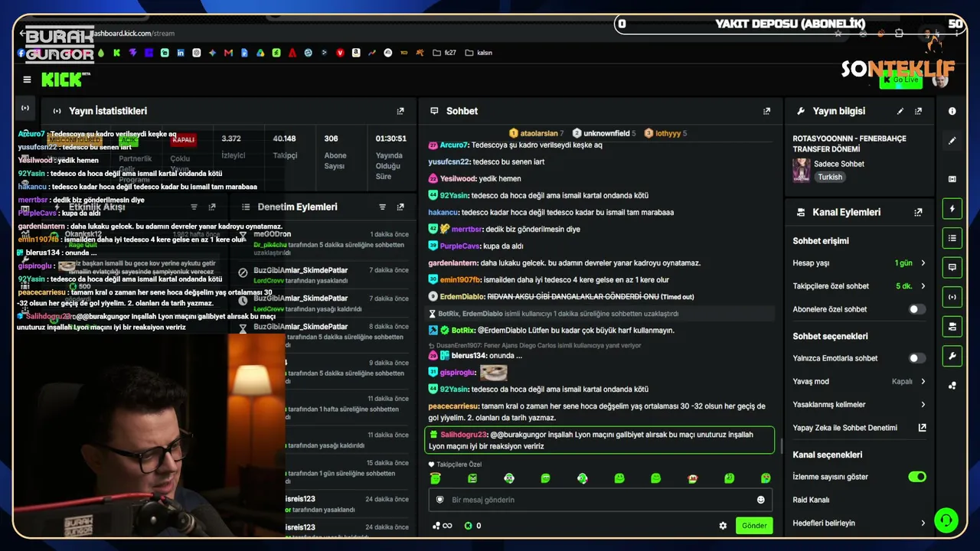Open the emoji picker in message box
Screen dimensions: 980x551
761,500
